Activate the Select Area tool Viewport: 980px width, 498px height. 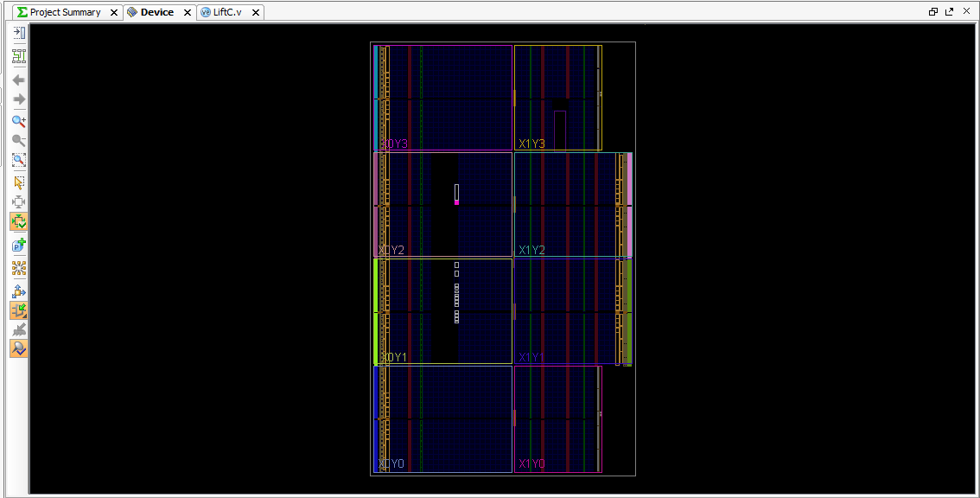tap(19, 182)
